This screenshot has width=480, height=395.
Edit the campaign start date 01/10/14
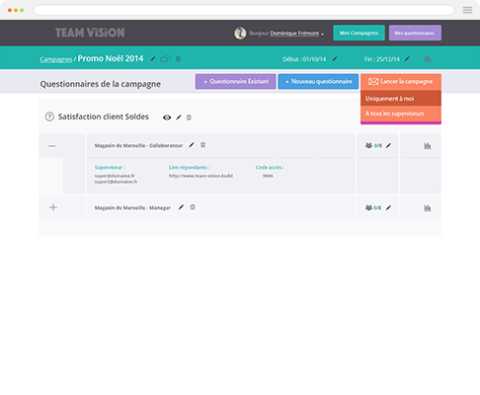coord(335,59)
